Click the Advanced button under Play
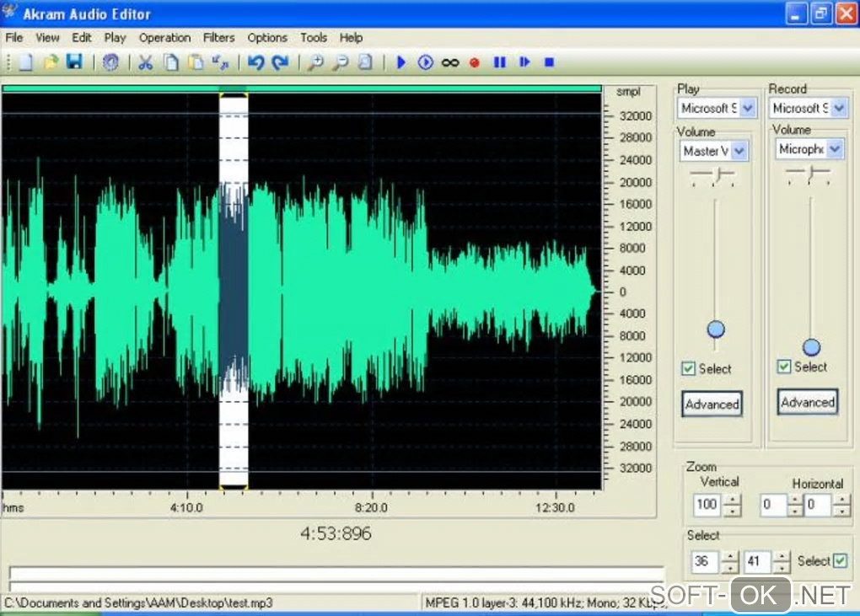This screenshot has width=860, height=616. click(x=712, y=404)
